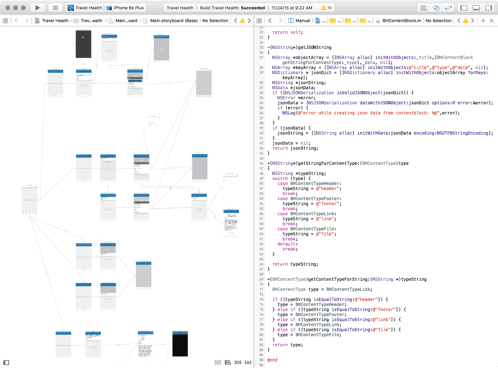Open No Selection in the storyboard jump bar

215,21
